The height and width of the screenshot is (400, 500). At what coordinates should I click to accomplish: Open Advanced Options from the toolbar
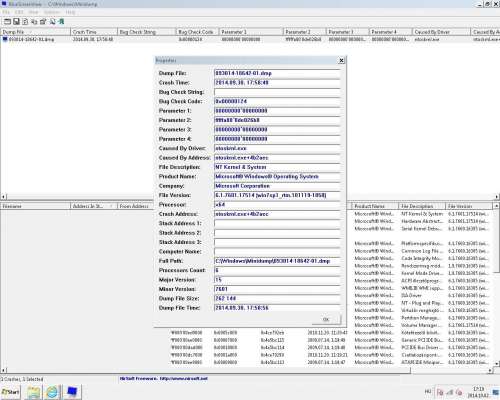pyautogui.click(x=7, y=22)
